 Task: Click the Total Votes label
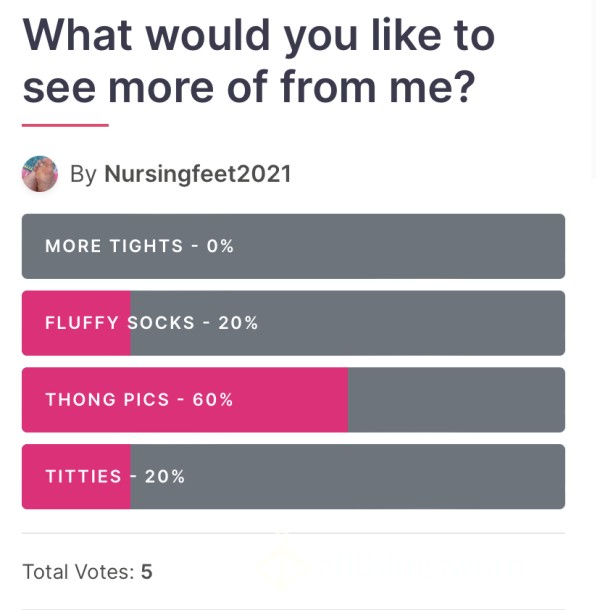pos(79,572)
